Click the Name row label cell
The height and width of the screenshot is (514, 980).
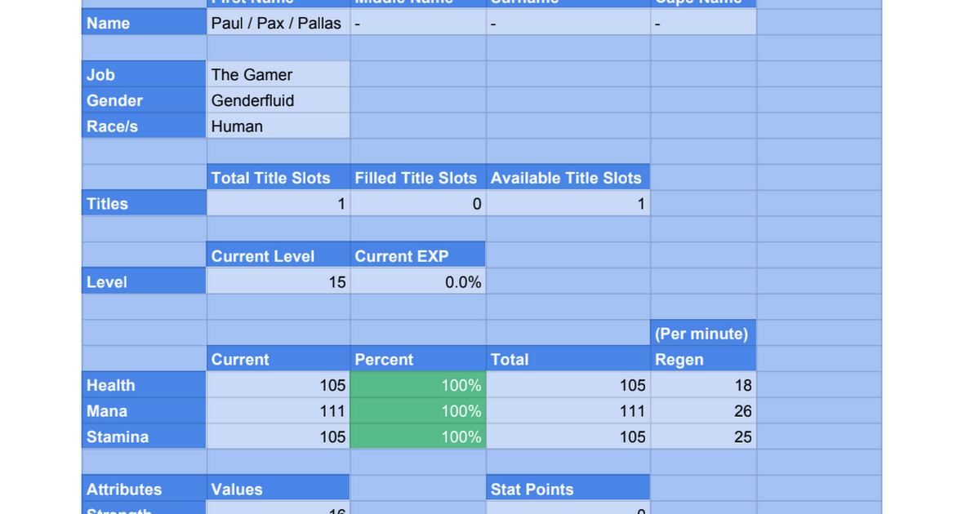144,24
